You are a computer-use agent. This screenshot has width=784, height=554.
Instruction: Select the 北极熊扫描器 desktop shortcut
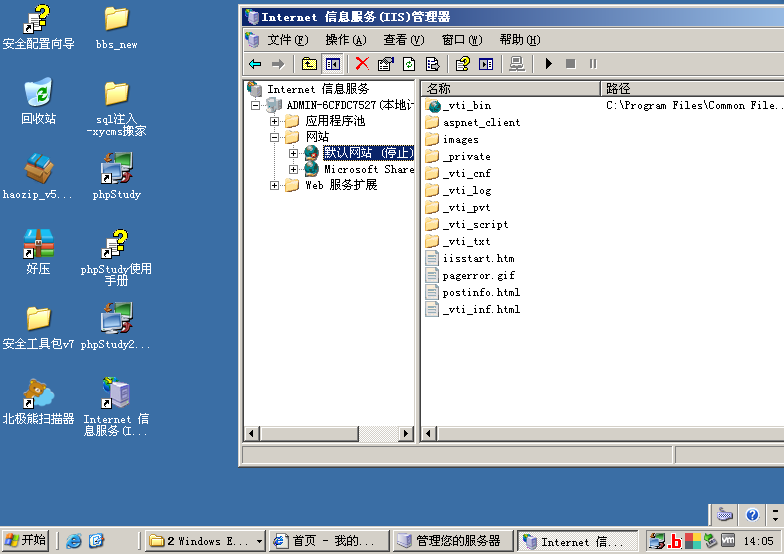point(38,401)
